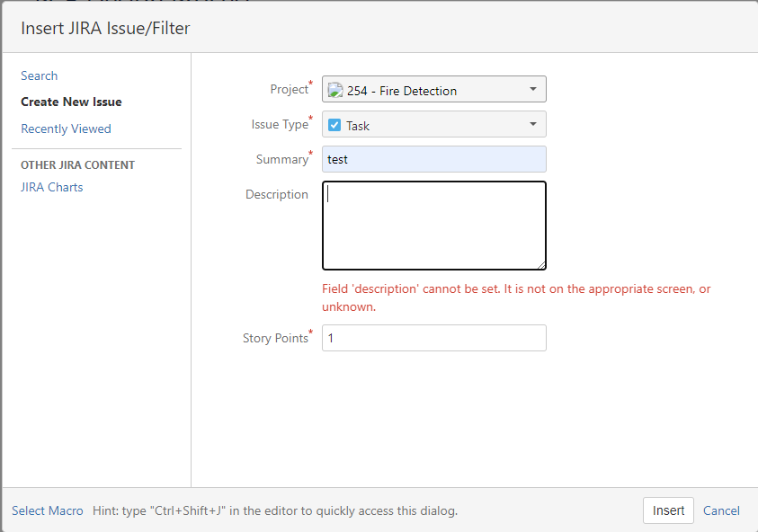The width and height of the screenshot is (758, 532).
Task: Click inside the Description text area
Action: click(434, 226)
